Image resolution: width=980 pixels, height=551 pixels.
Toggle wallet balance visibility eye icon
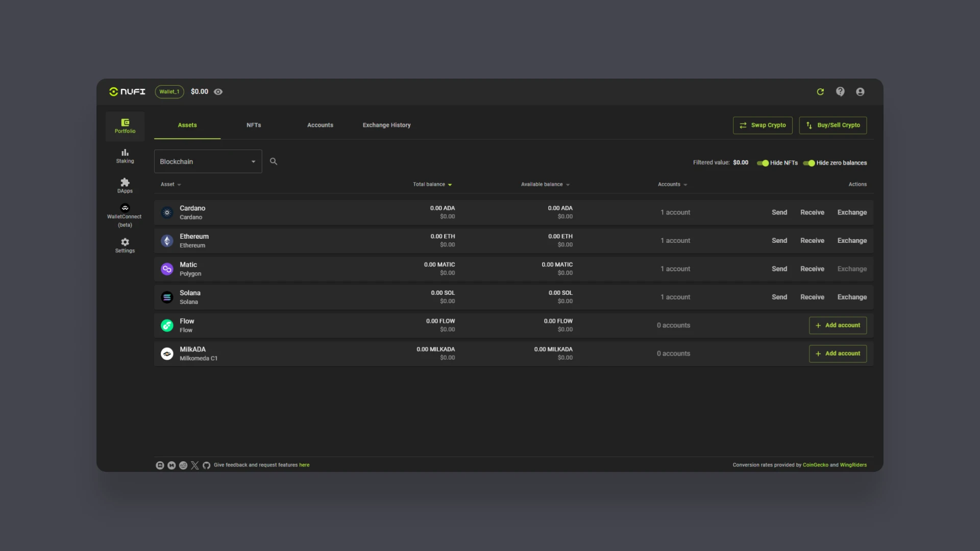[218, 92]
